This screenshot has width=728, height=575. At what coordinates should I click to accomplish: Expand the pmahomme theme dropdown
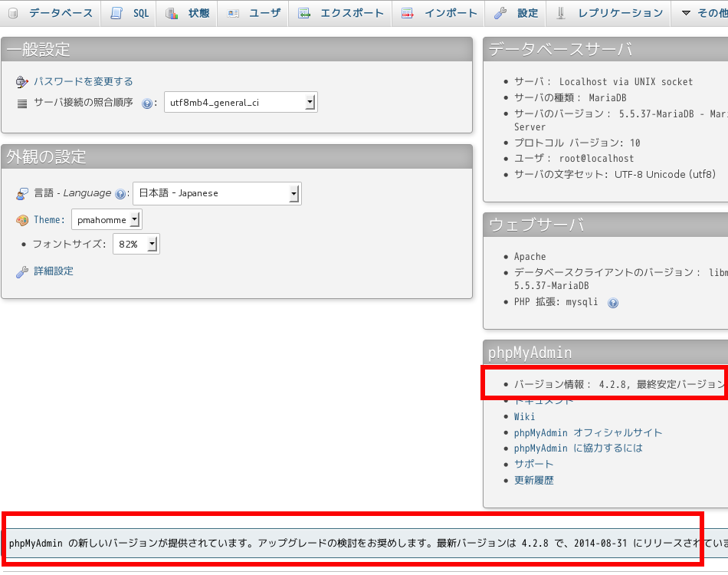point(107,220)
